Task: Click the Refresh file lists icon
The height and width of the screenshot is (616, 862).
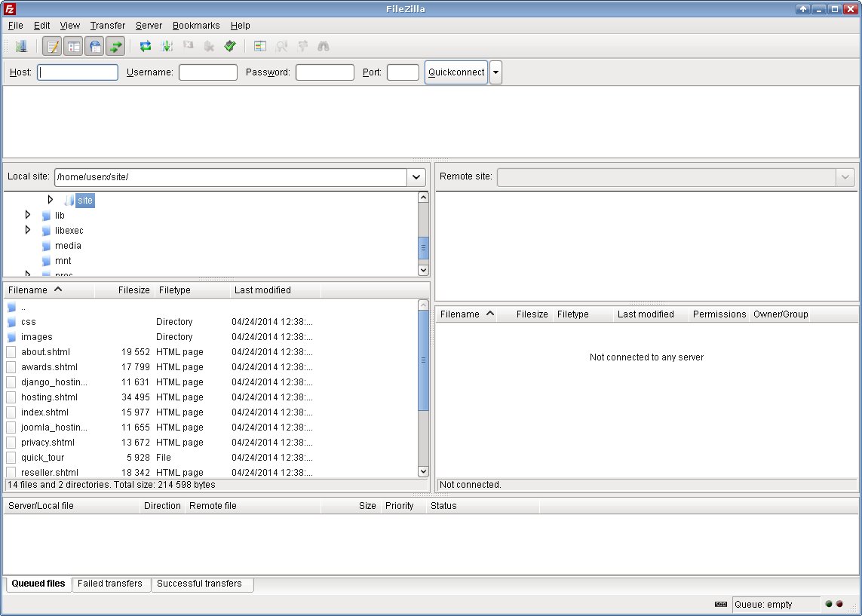Action: tap(145, 46)
